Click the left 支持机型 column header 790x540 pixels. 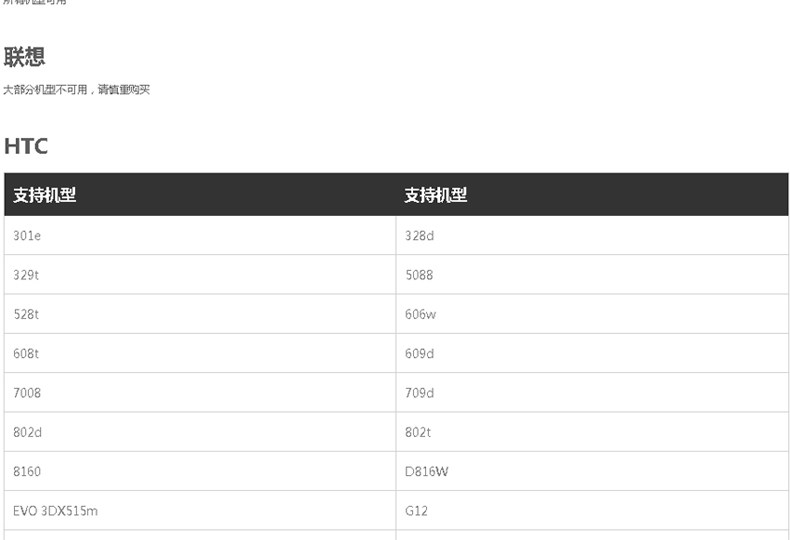click(45, 195)
